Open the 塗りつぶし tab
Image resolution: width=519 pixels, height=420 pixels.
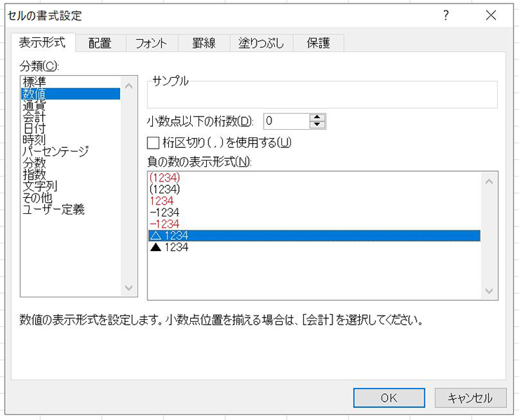point(262,43)
